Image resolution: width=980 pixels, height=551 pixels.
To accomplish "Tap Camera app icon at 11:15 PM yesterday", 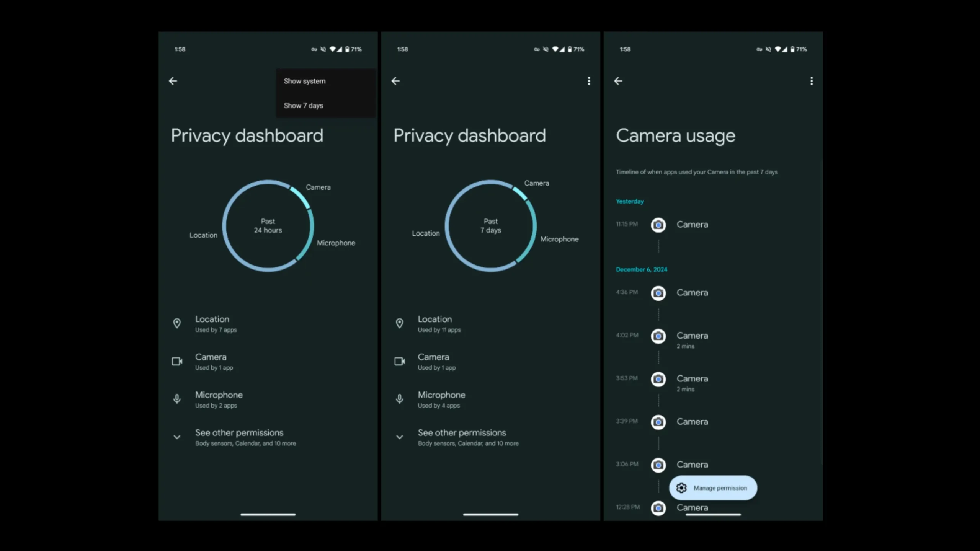I will point(658,225).
